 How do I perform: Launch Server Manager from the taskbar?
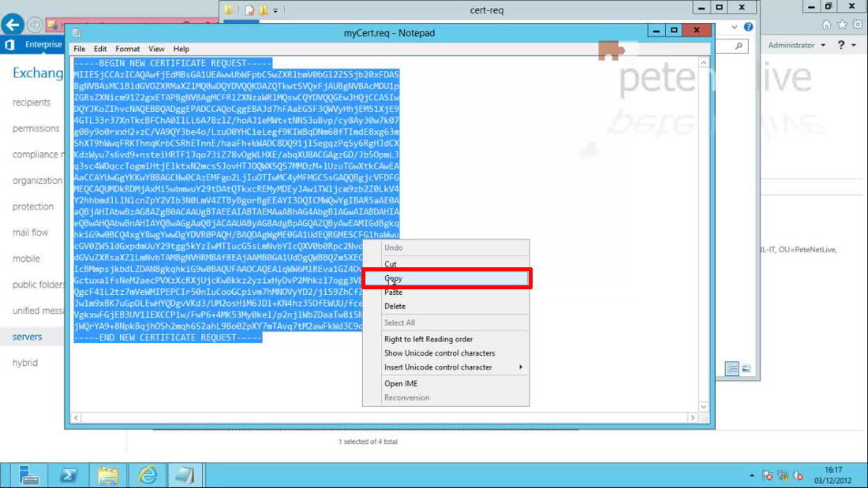point(28,475)
